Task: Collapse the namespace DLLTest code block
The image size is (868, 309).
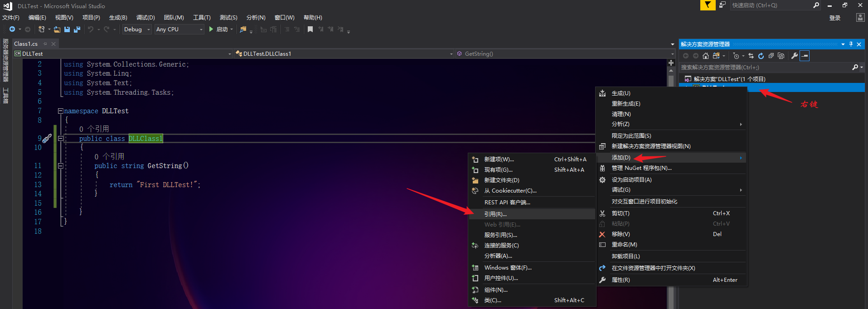Action: pyautogui.click(x=60, y=111)
